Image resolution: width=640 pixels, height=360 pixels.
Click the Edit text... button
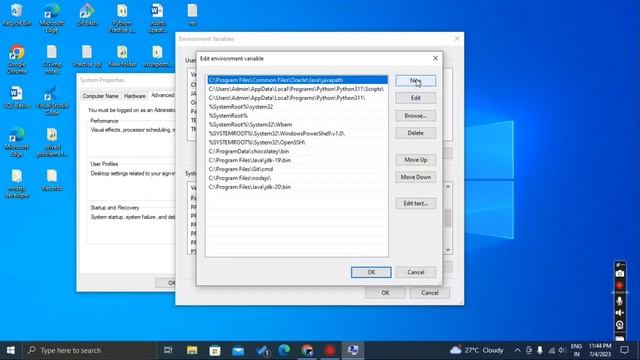click(416, 203)
